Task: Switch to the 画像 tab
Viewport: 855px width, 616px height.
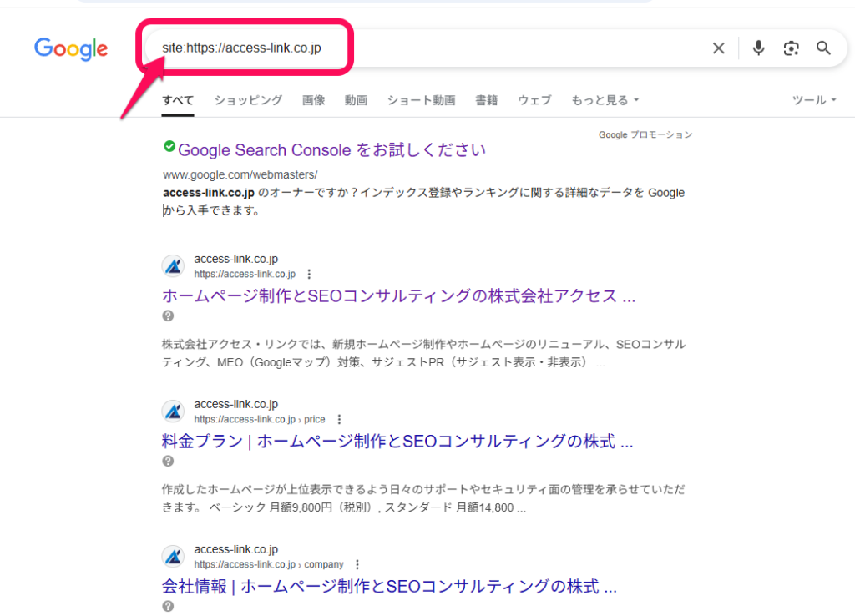Action: coord(314,100)
